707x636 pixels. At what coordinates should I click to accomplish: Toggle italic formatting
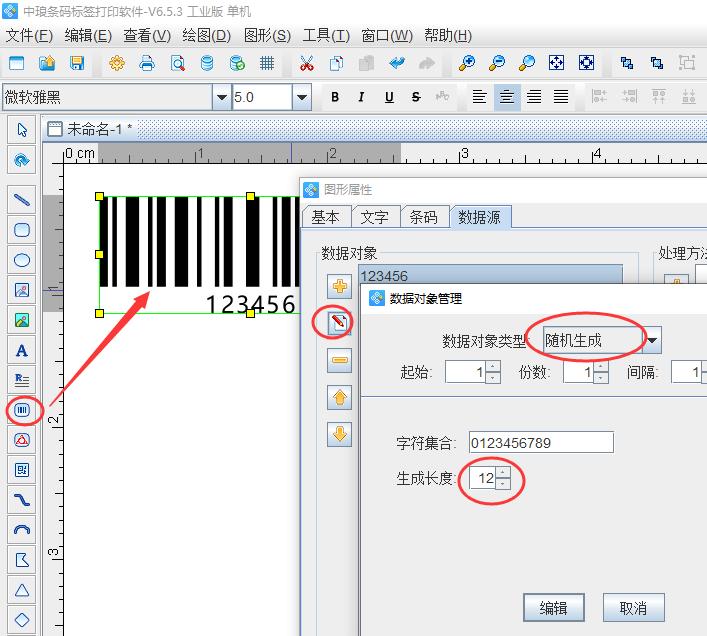(x=361, y=96)
